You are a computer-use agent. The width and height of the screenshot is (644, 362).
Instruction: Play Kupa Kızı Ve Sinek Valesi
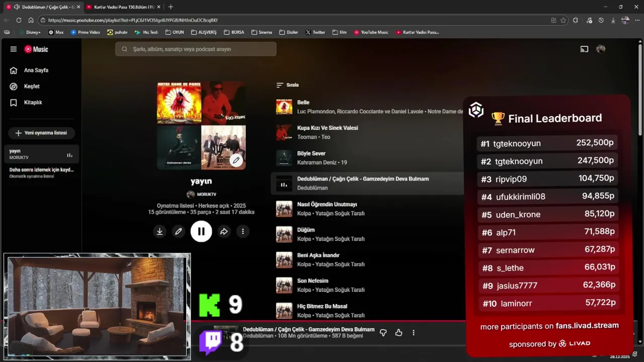328,128
